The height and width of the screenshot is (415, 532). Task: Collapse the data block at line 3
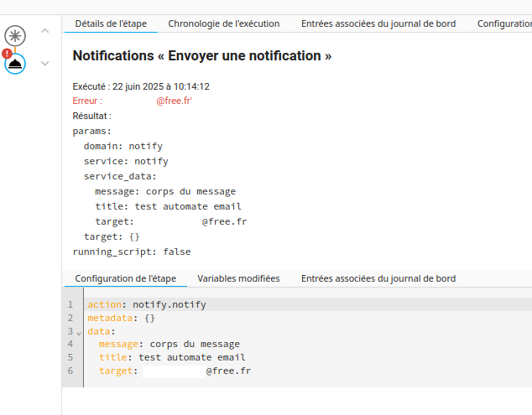(79, 333)
